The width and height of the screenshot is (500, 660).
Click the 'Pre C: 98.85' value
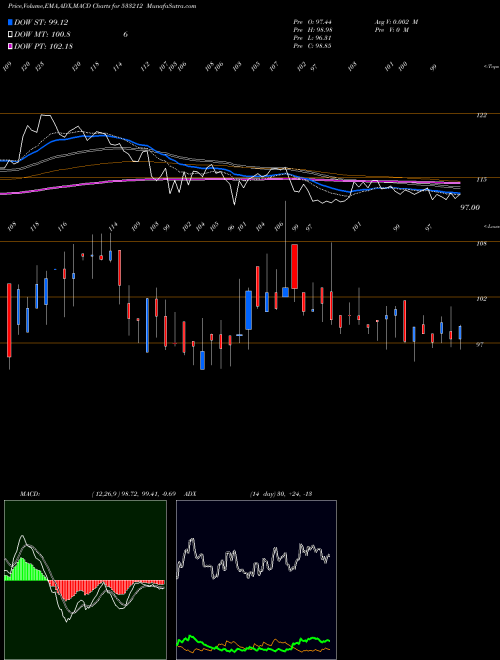312,46
